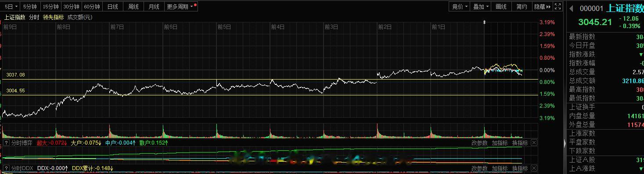Viewport: 644px width, 174px height.
Task: Switch to the 15分钟 chart period
Action: click(50, 7)
